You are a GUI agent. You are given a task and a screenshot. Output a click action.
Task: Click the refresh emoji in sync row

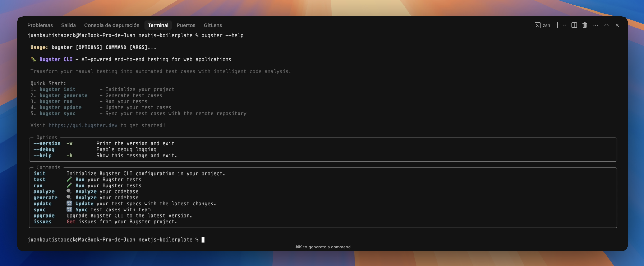[69, 209]
